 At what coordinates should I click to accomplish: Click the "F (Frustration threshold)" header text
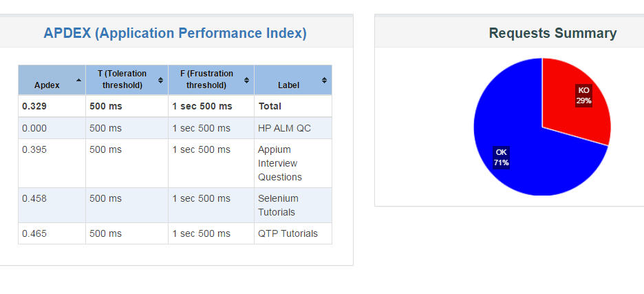coord(206,79)
